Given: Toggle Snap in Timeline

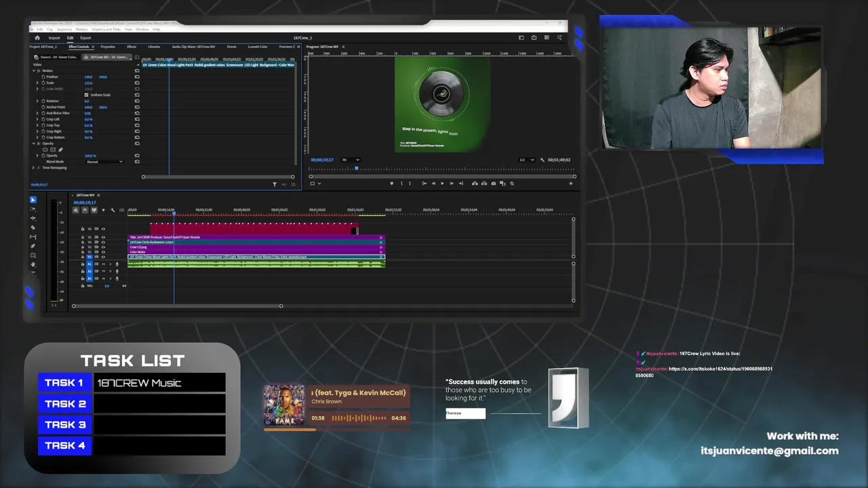Looking at the screenshot, I should pos(85,210).
